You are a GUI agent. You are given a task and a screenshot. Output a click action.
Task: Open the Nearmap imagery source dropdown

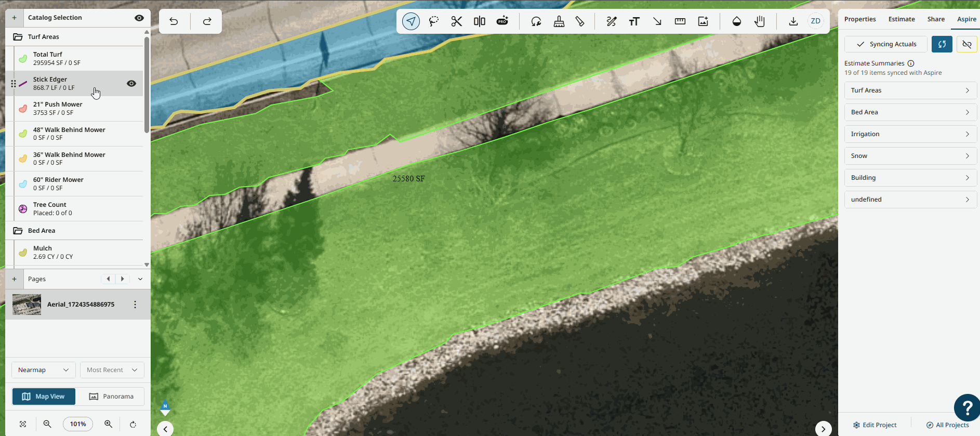point(44,370)
